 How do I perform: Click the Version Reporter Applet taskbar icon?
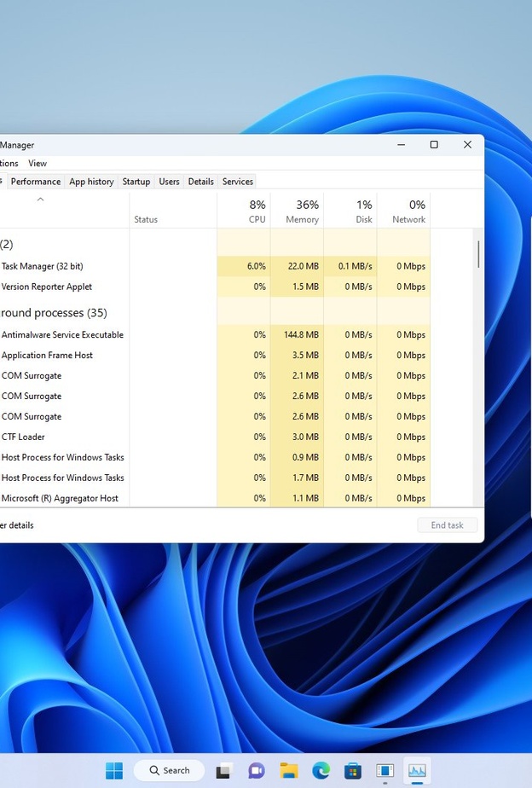pos(385,770)
